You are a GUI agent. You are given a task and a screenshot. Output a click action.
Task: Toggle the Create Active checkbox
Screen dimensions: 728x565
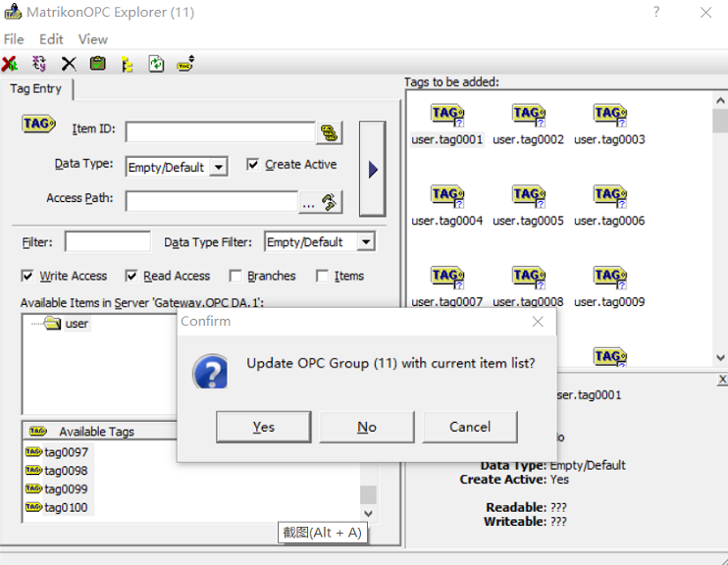point(252,165)
